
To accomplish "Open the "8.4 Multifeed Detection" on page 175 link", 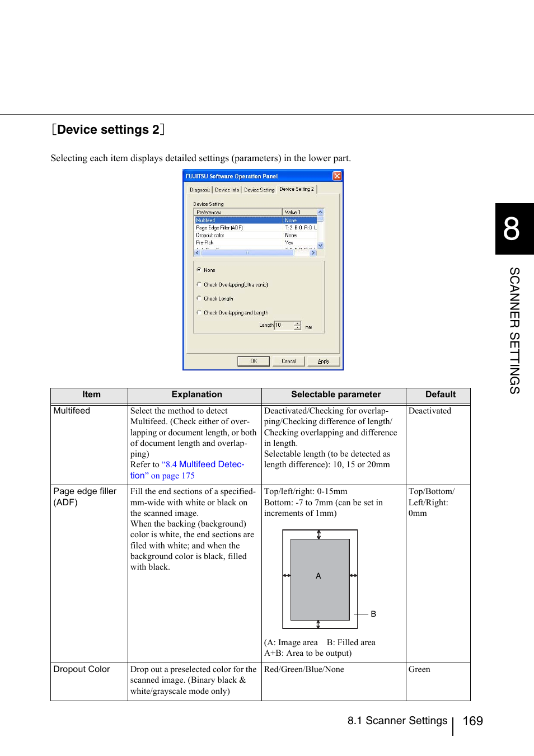I will click(x=187, y=470).
